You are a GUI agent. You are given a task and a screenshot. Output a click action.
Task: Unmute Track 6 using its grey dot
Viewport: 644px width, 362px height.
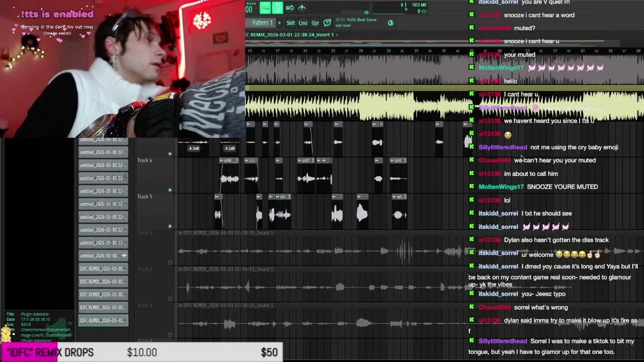pos(170,262)
